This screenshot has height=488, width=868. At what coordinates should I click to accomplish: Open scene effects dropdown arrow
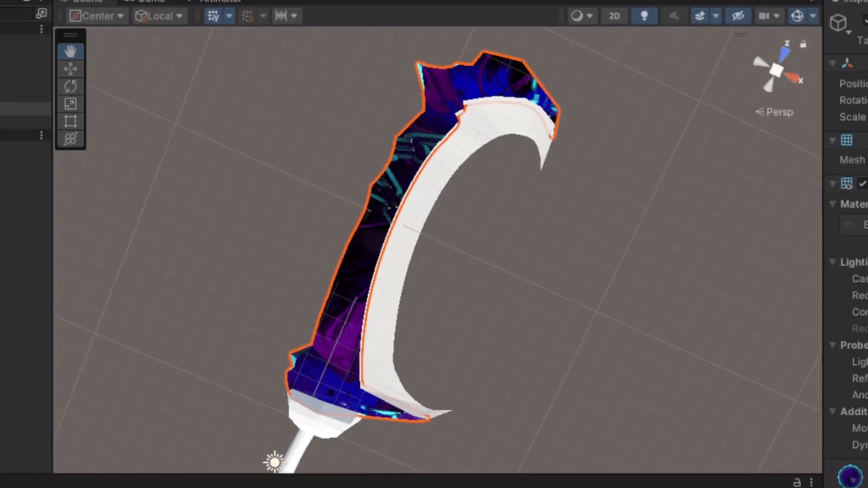715,16
